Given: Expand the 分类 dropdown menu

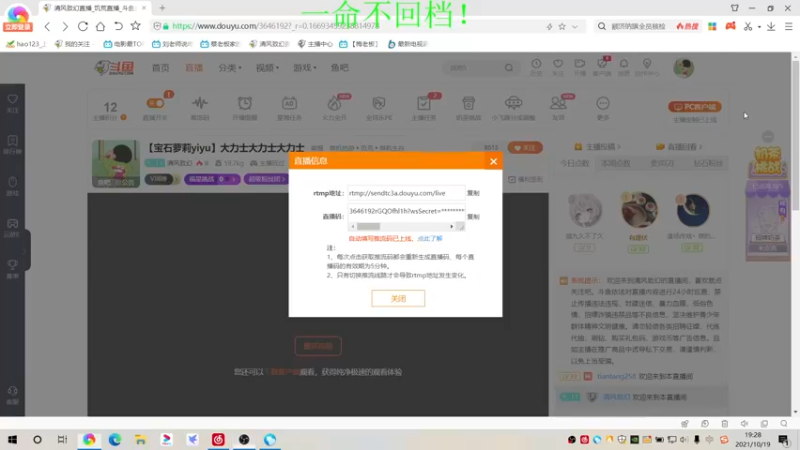Looking at the screenshot, I should tap(230, 68).
